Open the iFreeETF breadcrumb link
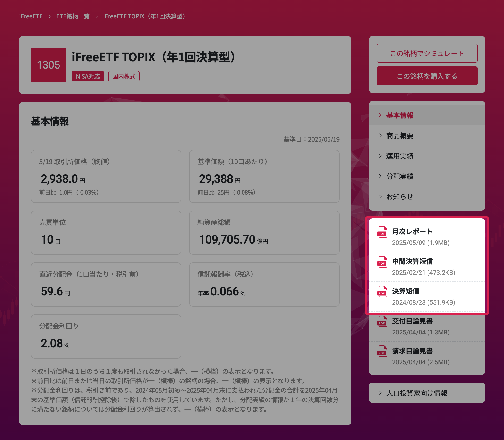Image resolution: width=504 pixels, height=440 pixels. (31, 16)
